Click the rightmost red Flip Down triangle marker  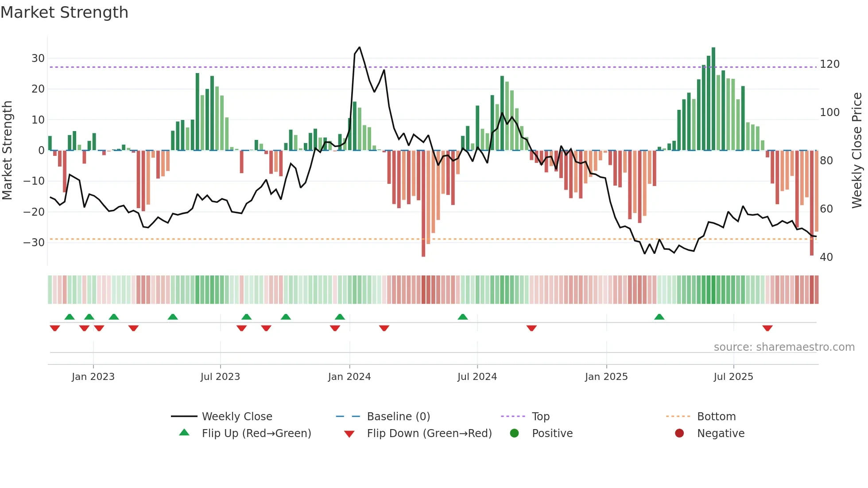(x=767, y=328)
